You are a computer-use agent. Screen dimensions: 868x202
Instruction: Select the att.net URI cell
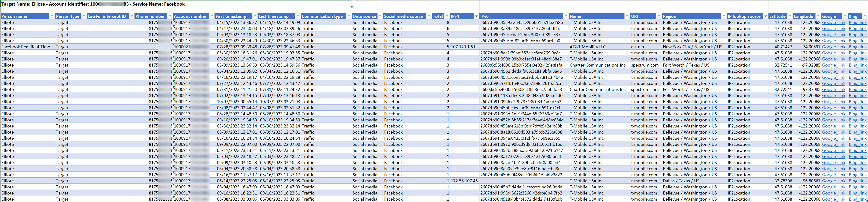pyautogui.click(x=637, y=47)
